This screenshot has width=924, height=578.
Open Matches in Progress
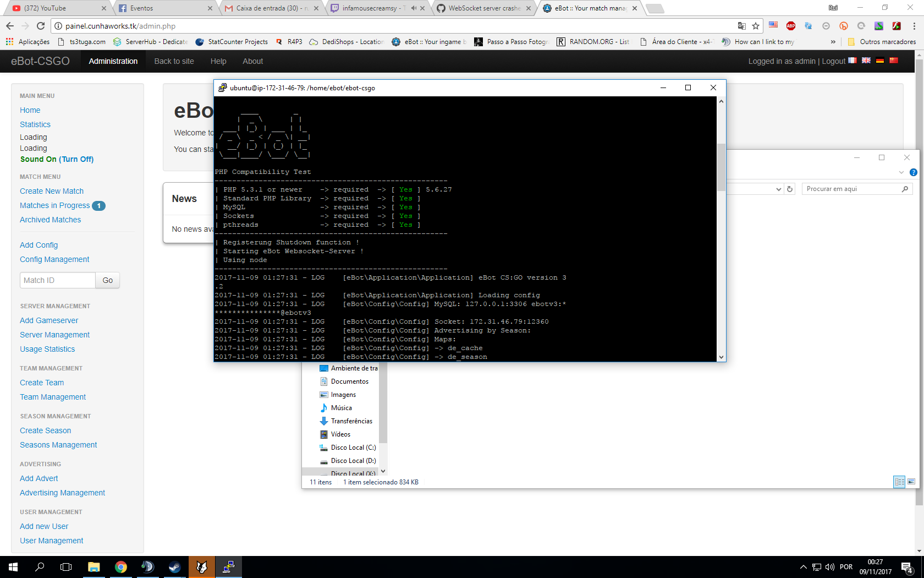[55, 205]
